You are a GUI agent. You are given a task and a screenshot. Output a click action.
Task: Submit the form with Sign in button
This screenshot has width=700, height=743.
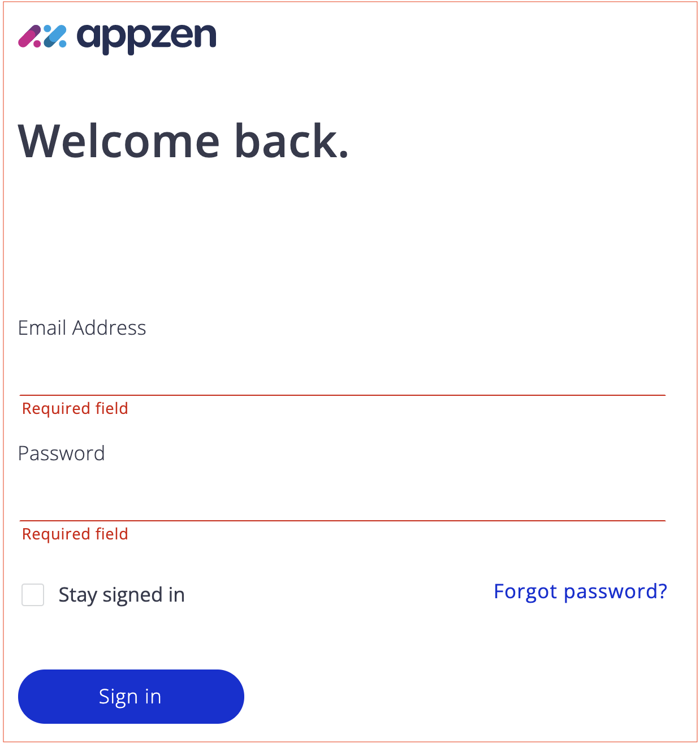(131, 697)
